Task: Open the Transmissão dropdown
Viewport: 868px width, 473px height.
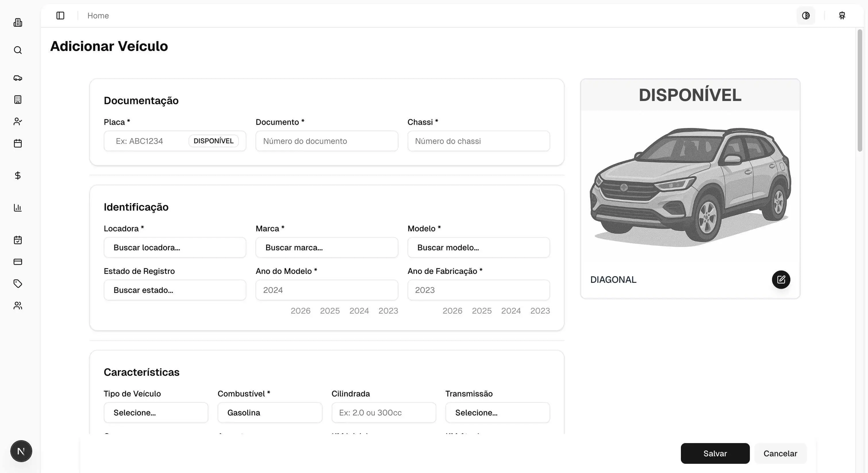Action: pyautogui.click(x=498, y=412)
